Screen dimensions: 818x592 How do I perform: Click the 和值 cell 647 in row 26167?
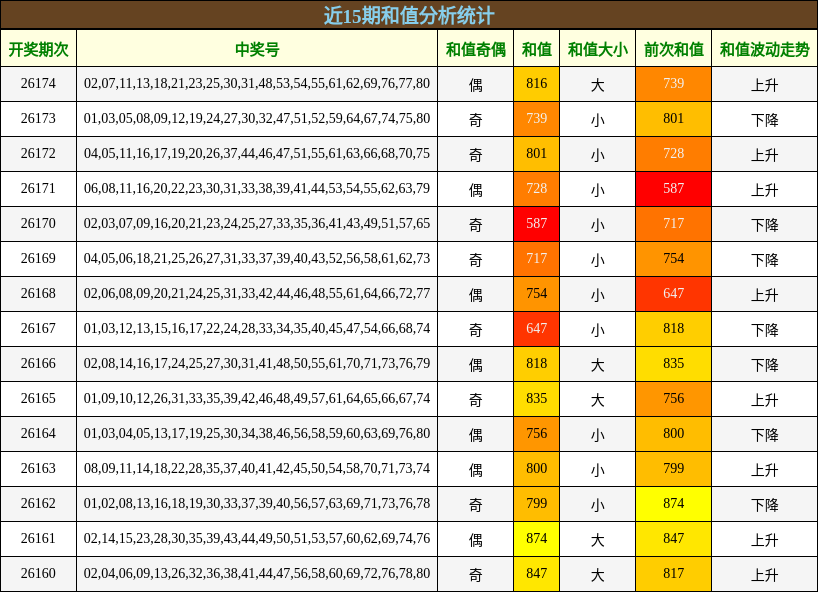537,329
